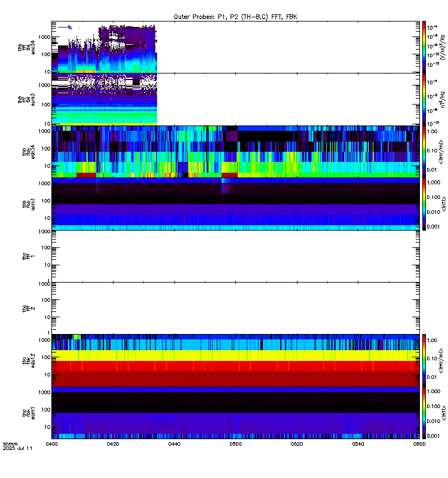Select the 0600 time axis label
The width and height of the screenshot is (448, 478).
[419, 444]
